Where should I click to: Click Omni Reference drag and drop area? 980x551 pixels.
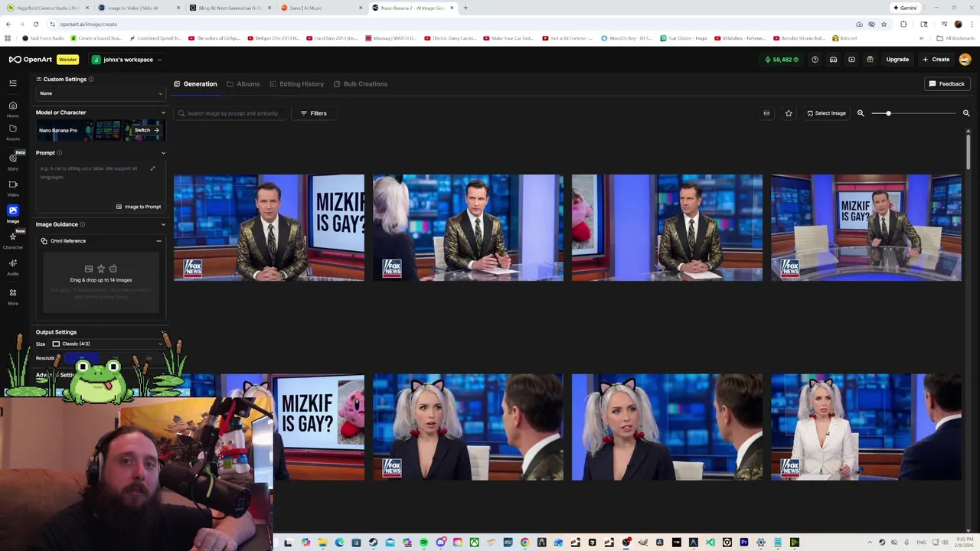(x=101, y=281)
